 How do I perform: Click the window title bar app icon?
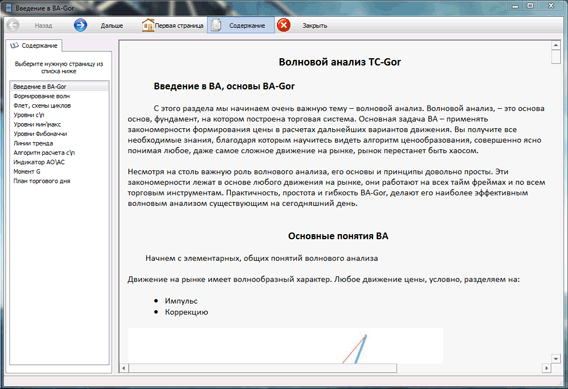(x=9, y=7)
